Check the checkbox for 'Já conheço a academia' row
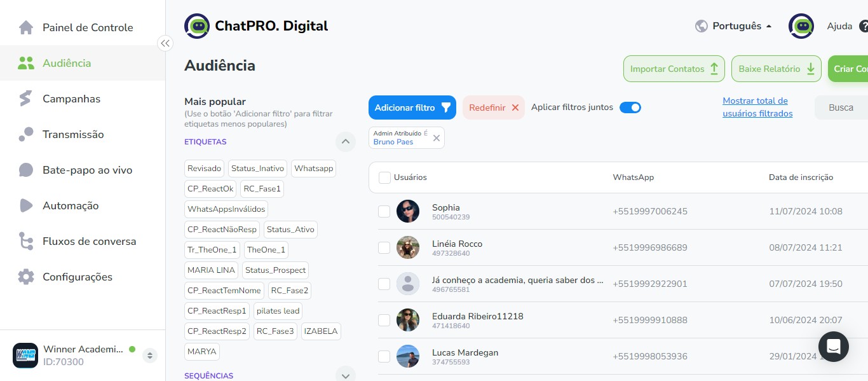 (x=384, y=284)
